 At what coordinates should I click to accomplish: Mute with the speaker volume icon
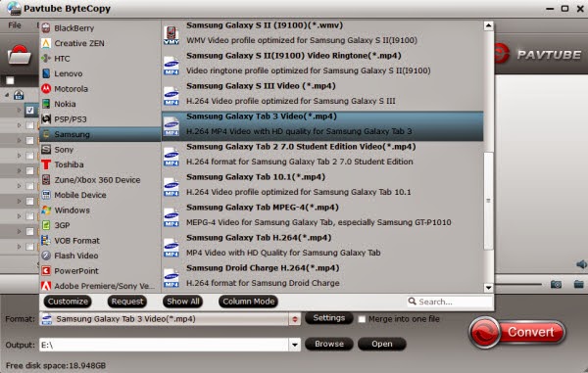pyautogui.click(x=581, y=264)
